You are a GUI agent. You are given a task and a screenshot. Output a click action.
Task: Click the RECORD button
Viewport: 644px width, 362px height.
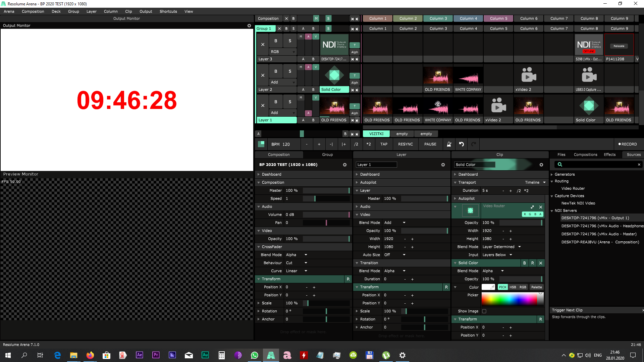tap(627, 144)
